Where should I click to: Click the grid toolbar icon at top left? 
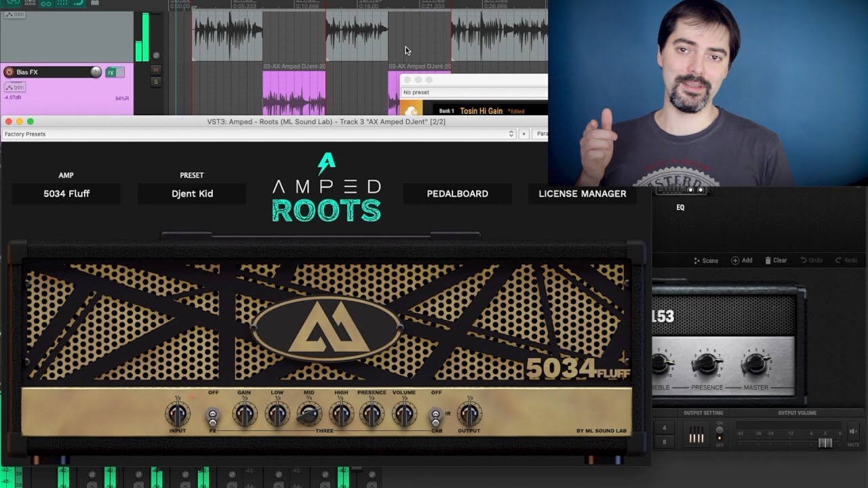[62, 3]
